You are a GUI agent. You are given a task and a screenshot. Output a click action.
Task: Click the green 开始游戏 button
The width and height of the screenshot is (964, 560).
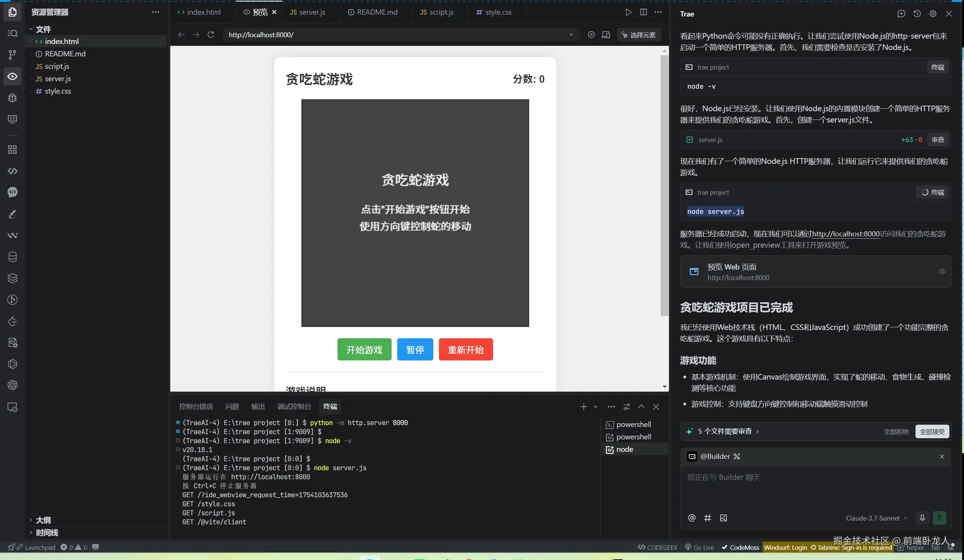[364, 350]
